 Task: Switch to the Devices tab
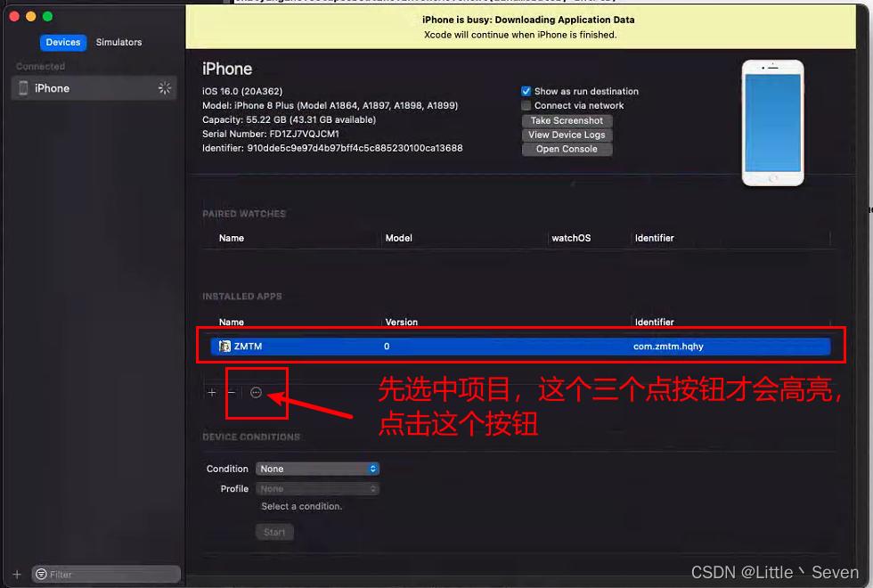(x=63, y=43)
